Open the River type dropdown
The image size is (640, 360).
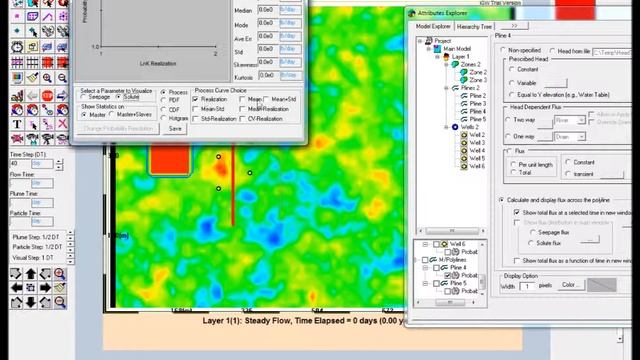point(581,120)
